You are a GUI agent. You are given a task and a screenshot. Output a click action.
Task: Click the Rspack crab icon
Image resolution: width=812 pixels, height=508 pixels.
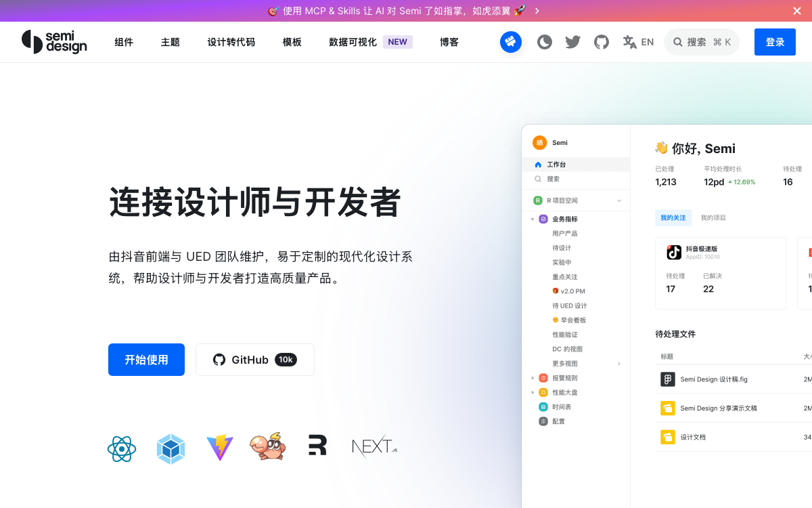pos(268,447)
